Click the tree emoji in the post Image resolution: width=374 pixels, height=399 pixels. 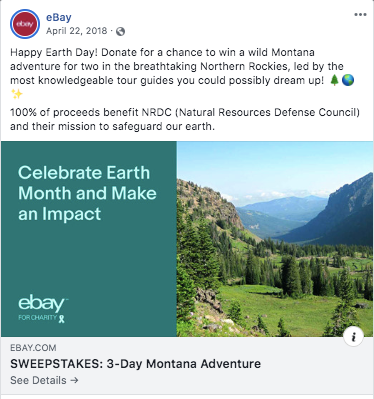[x=334, y=80]
